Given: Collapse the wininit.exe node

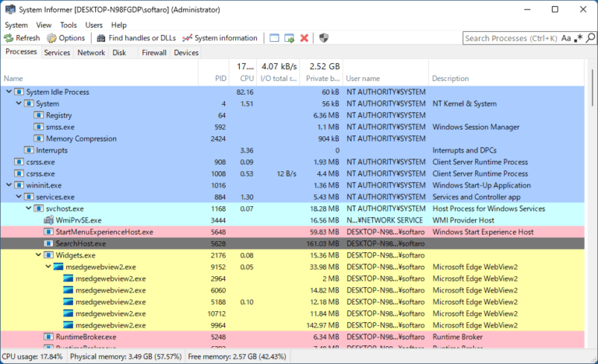Looking at the screenshot, I should tap(9, 185).
